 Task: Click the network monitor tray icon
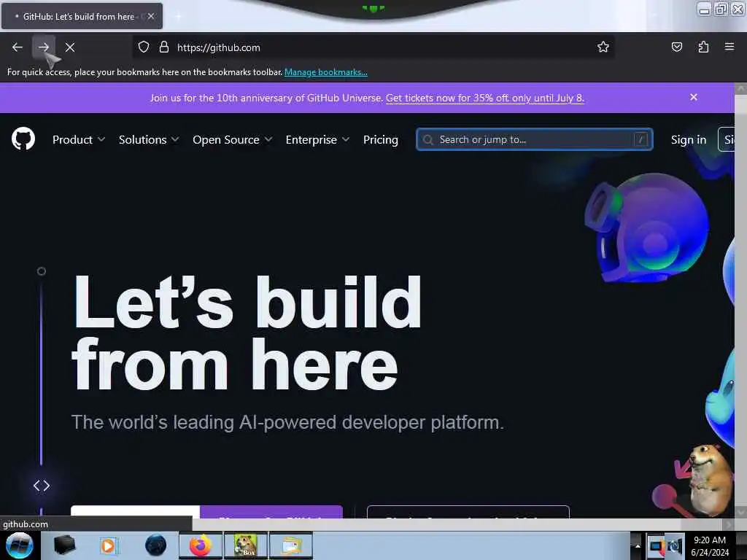point(656,547)
